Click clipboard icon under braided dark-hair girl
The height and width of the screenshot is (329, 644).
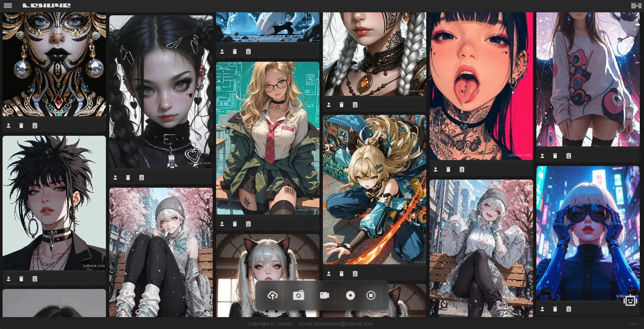142,177
